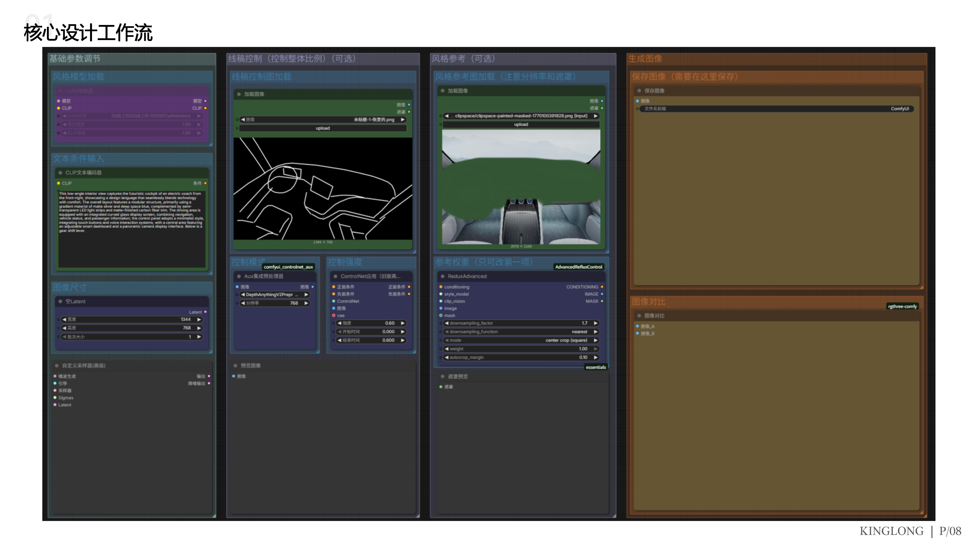This screenshot has height=551, width=980.
Task: Open the DepthAnythingV2Prepr preprocessor dropdown
Action: pos(275,295)
